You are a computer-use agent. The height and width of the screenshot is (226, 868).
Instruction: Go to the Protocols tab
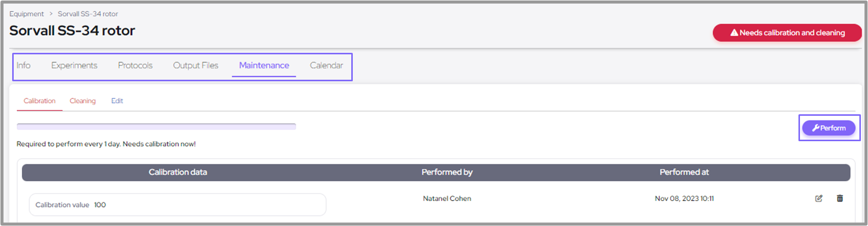tap(135, 66)
